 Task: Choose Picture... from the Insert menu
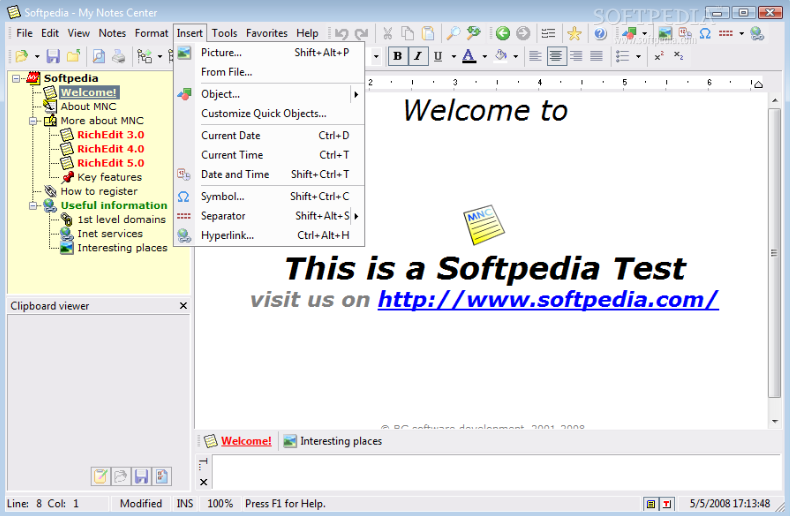pos(269,52)
